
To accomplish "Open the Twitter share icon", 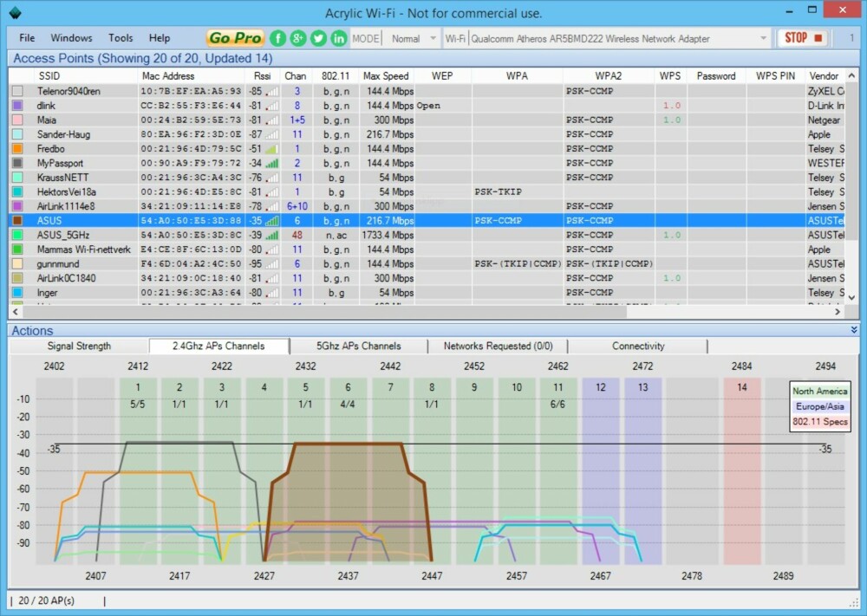I will [318, 38].
